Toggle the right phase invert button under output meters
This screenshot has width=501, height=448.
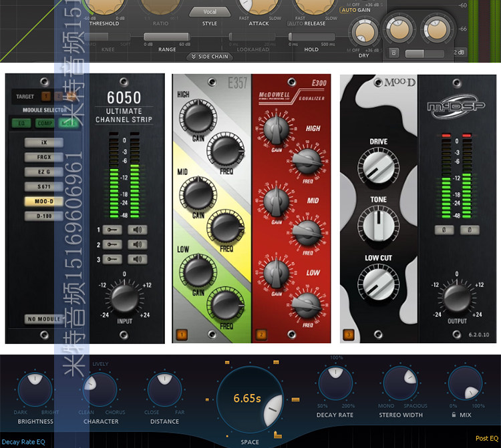coord(470,230)
